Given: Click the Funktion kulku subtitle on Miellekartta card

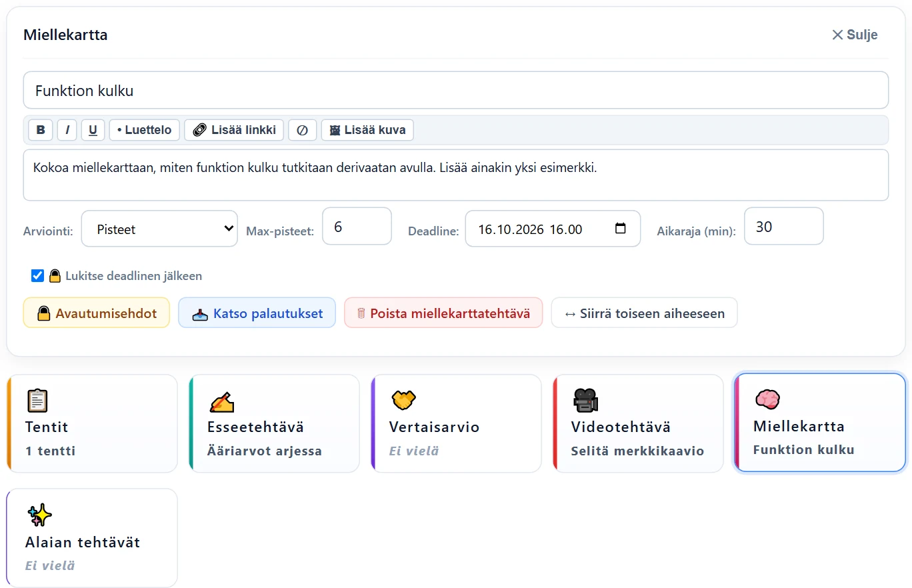Looking at the screenshot, I should coord(803,449).
